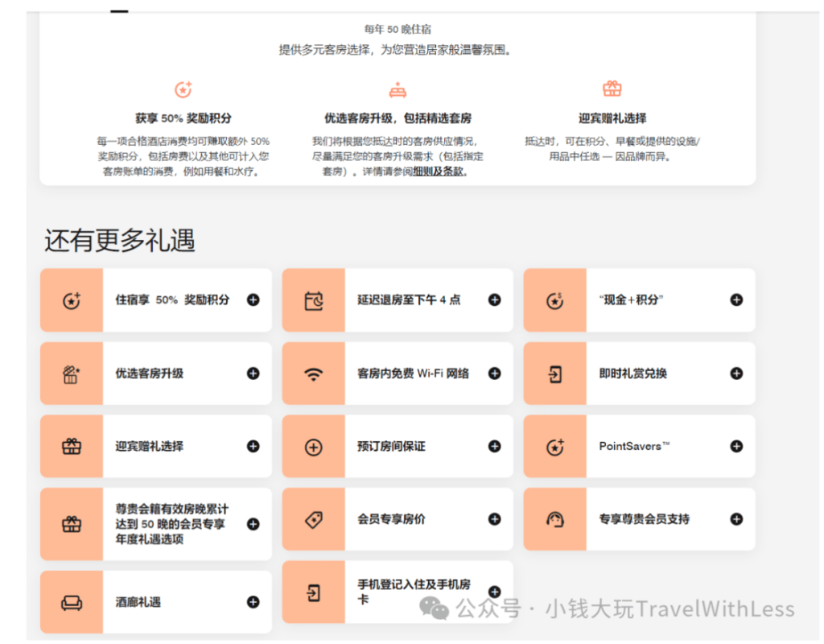Image resolution: width=824 pixels, height=644 pixels.
Task: Click the Wi-Fi icon in the benefits grid
Action: 313,374
